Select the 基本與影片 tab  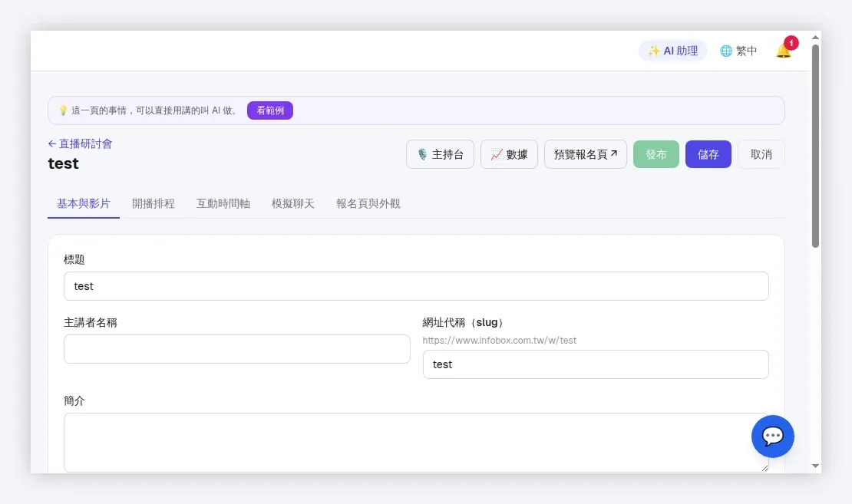click(x=84, y=203)
